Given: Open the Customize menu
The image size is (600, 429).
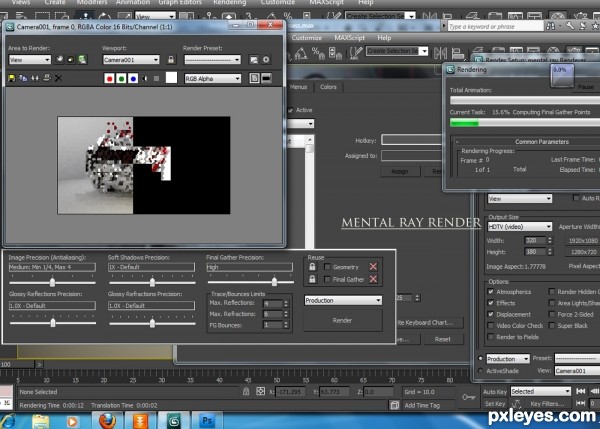Looking at the screenshot, I should [307, 38].
